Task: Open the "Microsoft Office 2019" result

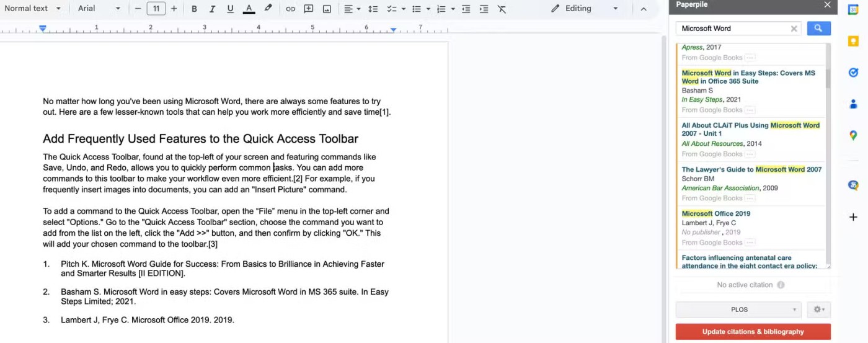Action: click(x=716, y=213)
